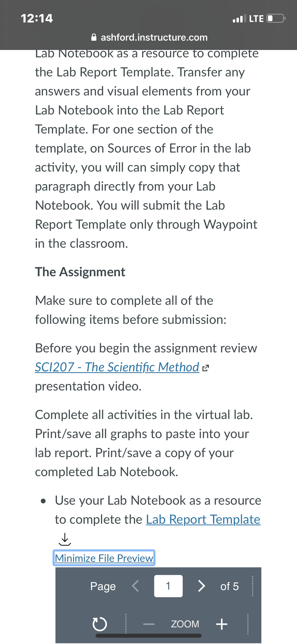
Task: Open SCI207 - The Scientific Method link
Action: coord(117,367)
